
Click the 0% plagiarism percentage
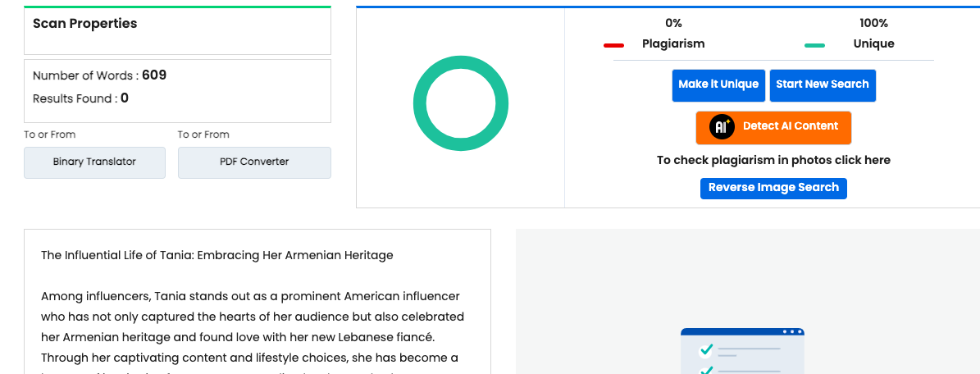(673, 23)
